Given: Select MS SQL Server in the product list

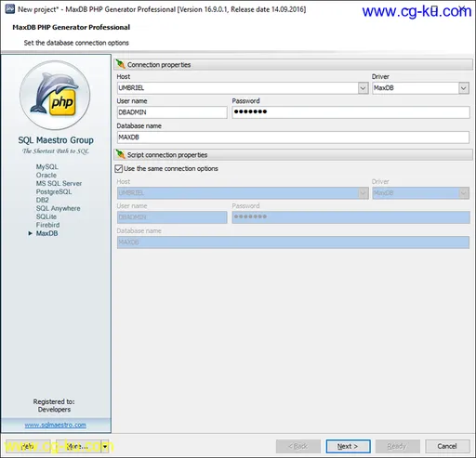Looking at the screenshot, I should 59,183.
